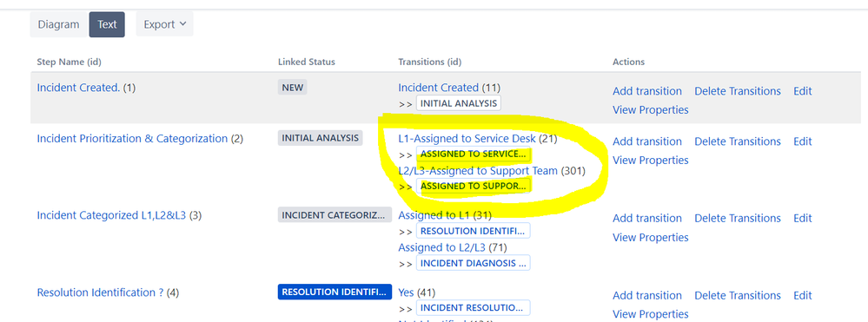Open Incident Prioritization & Categorization step
868x322 pixels.
(x=132, y=138)
